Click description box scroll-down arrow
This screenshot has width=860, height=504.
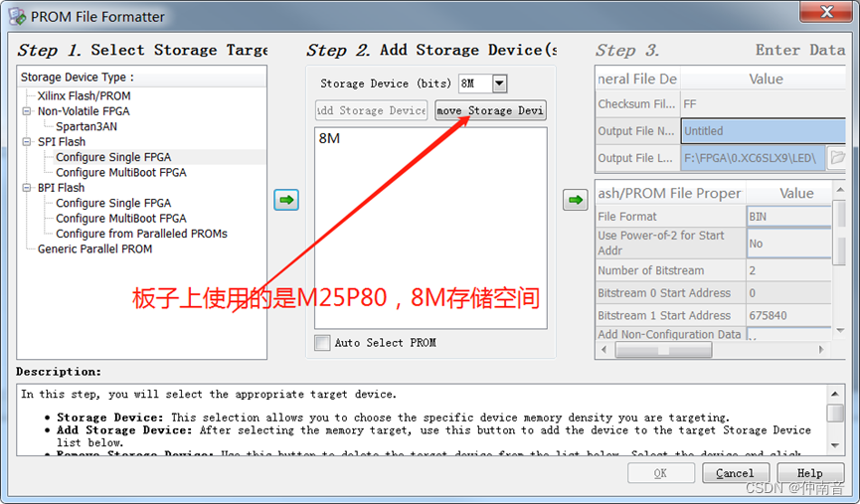(x=835, y=445)
